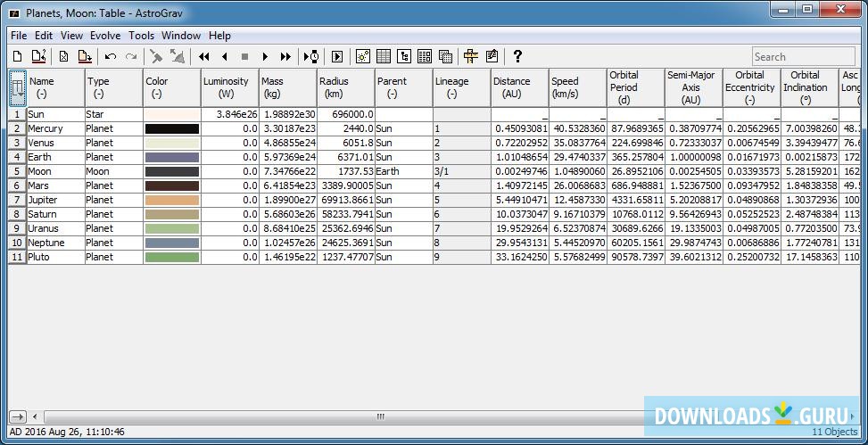Click Earth's blue-gray color swatch
This screenshot has width=868, height=445.
171,157
